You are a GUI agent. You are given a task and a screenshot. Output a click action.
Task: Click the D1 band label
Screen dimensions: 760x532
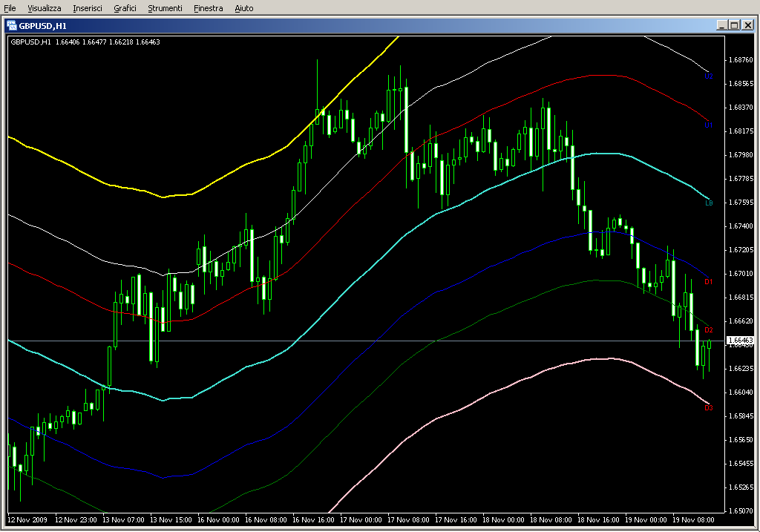(709, 281)
